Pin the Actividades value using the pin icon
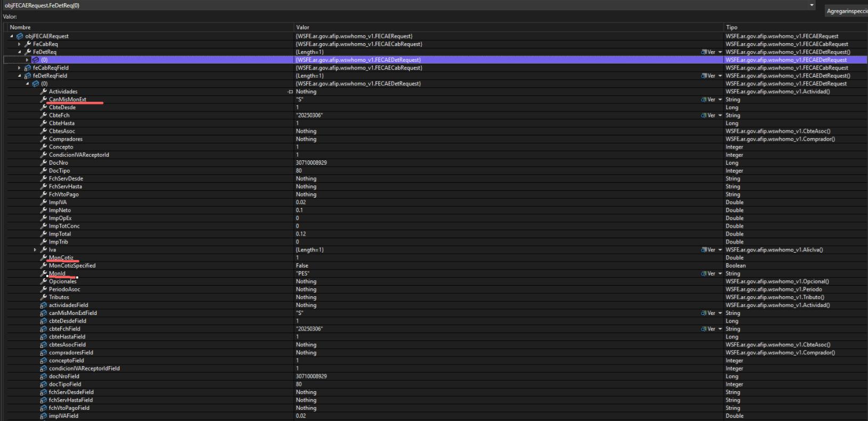868x421 pixels. pos(290,92)
